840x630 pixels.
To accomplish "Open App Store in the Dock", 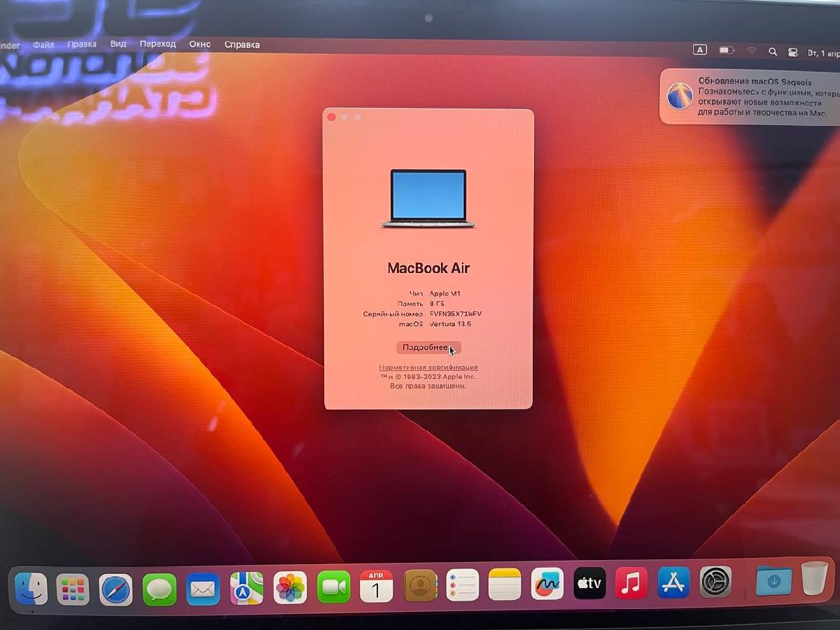I will pyautogui.click(x=673, y=582).
